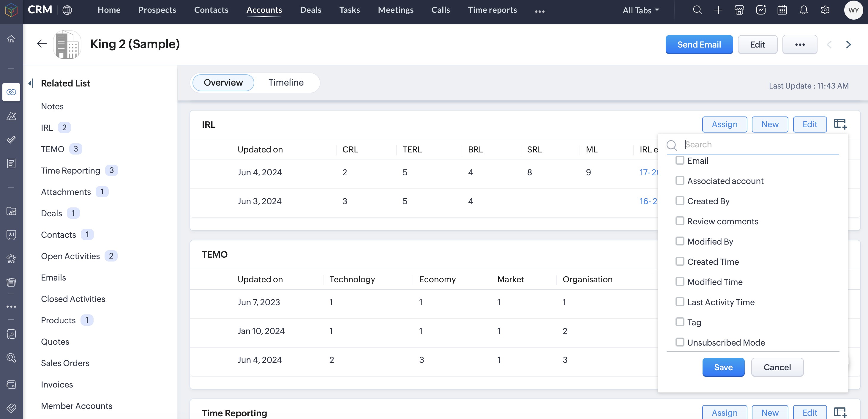This screenshot has width=868, height=419.
Task: Open the more-actions ellipsis button near Edit
Action: [799, 45]
